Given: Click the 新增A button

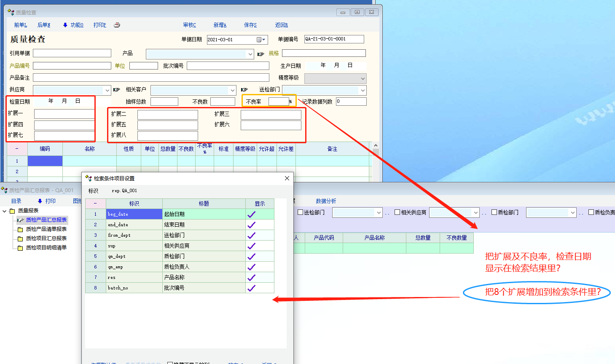Looking at the screenshot, I should pyautogui.click(x=220, y=25).
